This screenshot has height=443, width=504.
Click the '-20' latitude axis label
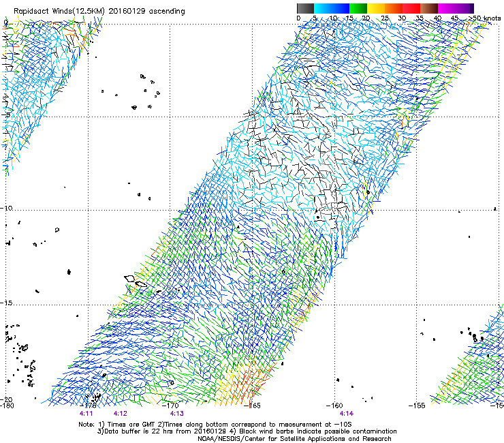pos(6,399)
